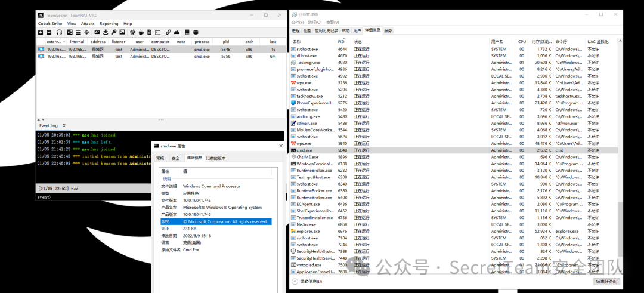644x293 pixels.
Task: Open the 选项(O) menu in Task Manager
Action: click(x=315, y=22)
